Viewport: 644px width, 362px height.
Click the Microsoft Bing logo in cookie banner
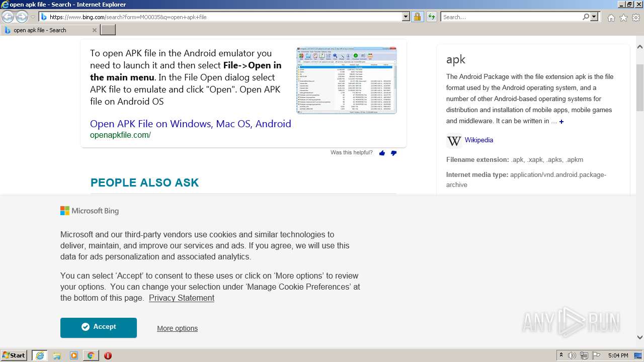[90, 211]
